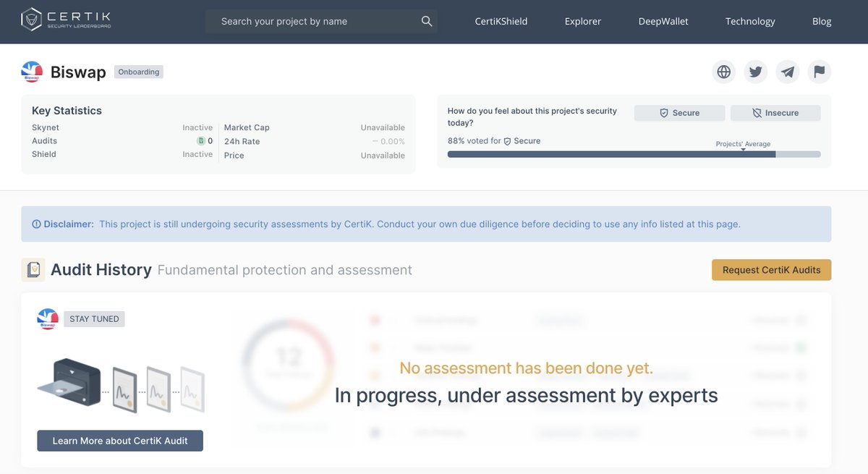Screen dimensions: 868x474
Task: Click the Biswap logo beside the project title
Action: tap(32, 72)
